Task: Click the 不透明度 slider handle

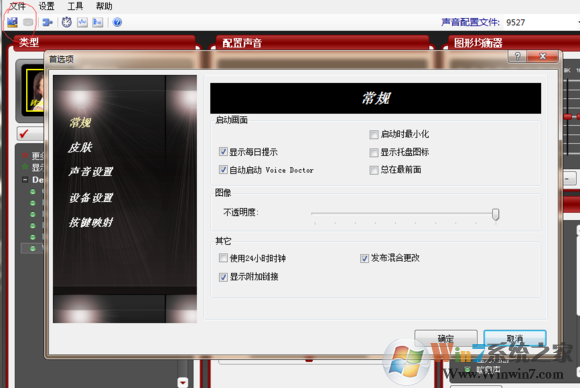Action: pos(495,214)
